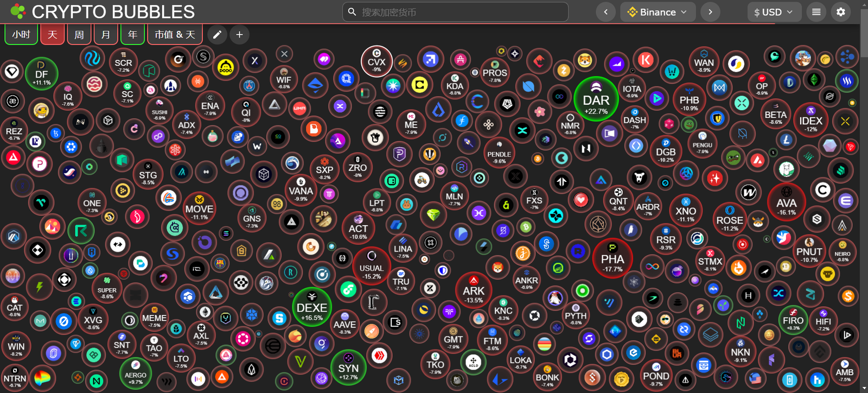This screenshot has height=393, width=868.
Task: Go to previous exchange page arrow
Action: tap(606, 12)
